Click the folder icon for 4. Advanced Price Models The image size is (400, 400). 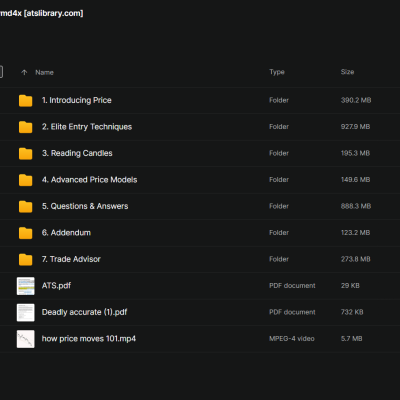(25, 180)
